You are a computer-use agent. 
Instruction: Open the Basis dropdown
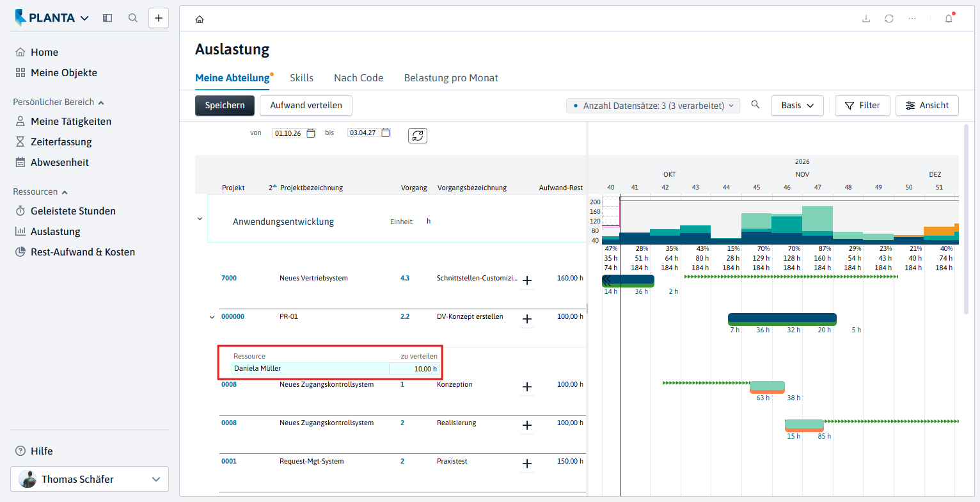pos(797,106)
